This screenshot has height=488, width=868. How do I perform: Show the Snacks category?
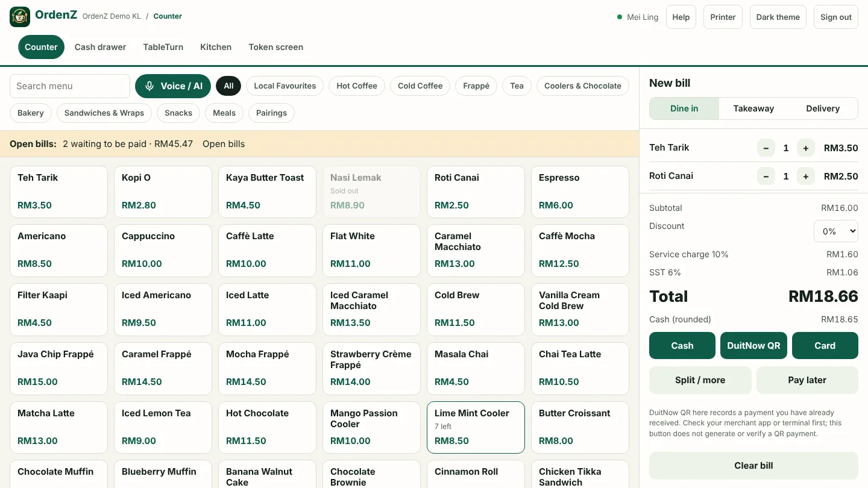(x=178, y=113)
